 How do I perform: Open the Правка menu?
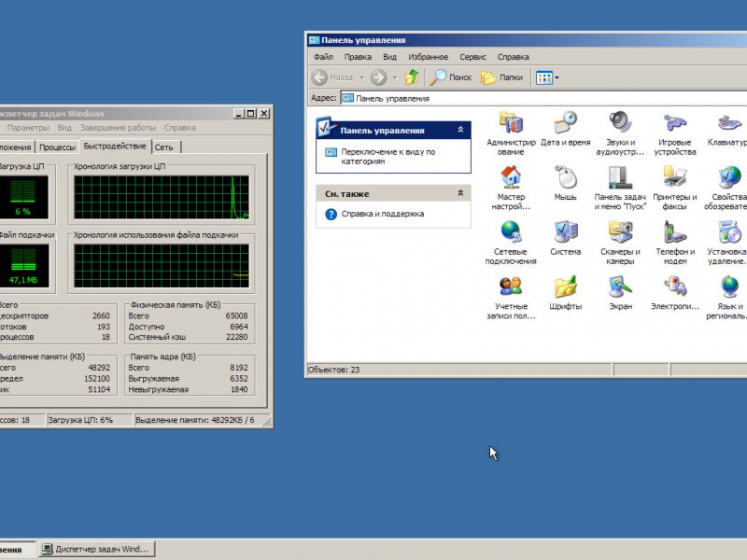pos(358,57)
